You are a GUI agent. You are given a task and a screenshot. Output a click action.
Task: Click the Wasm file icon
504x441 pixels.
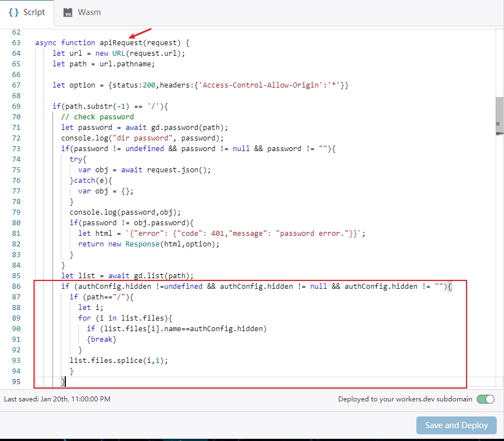click(68, 12)
